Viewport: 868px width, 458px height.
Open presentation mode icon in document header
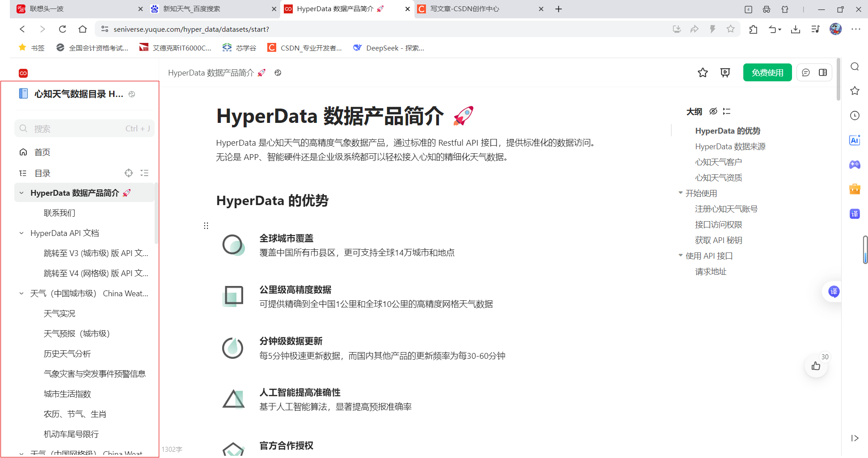725,72
